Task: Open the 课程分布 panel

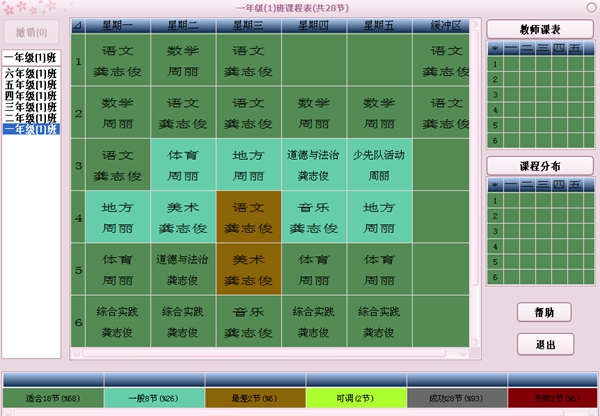Action: pyautogui.click(x=540, y=165)
